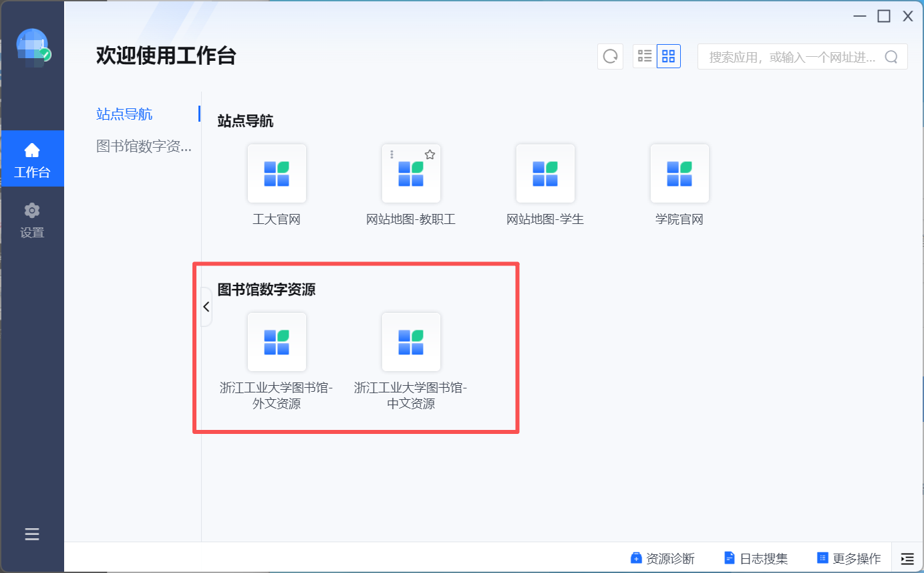Open 浙江工业大学图书馆-外文资源 app icon
Screen dimensions: 924x573
point(277,342)
